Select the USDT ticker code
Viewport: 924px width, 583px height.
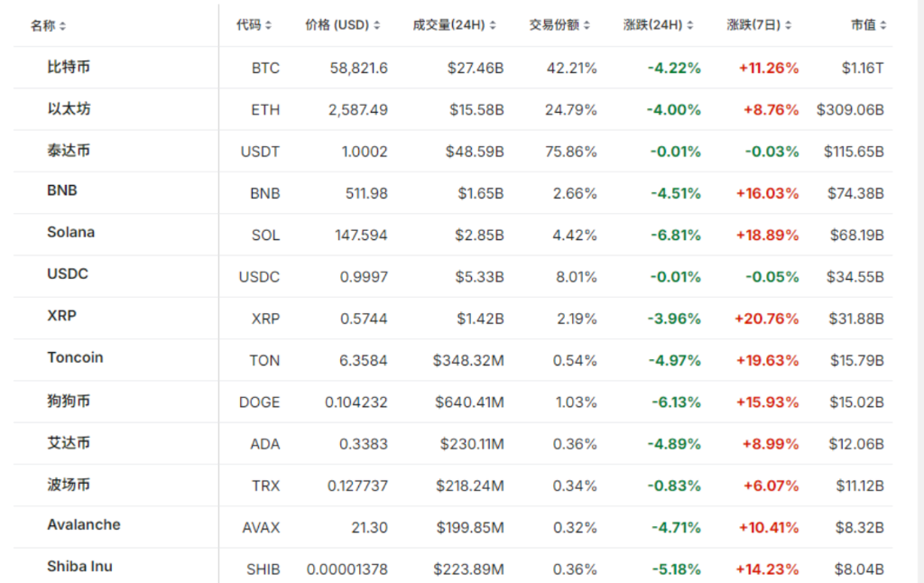(260, 153)
